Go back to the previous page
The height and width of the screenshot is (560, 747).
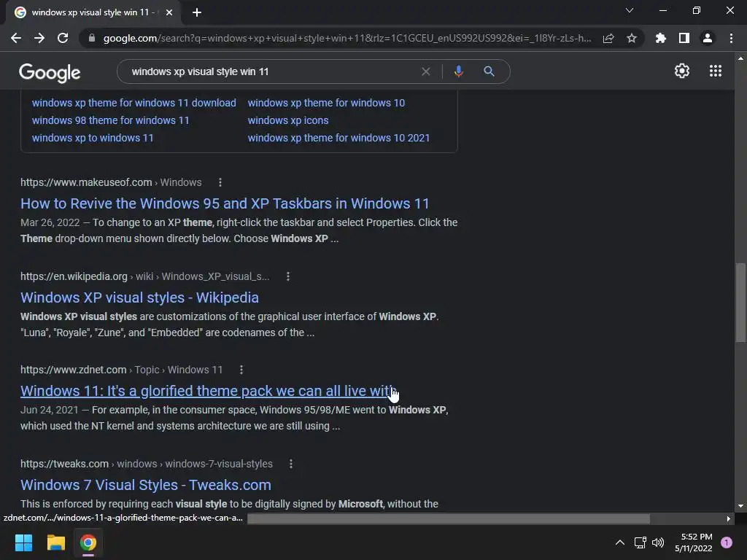click(16, 38)
